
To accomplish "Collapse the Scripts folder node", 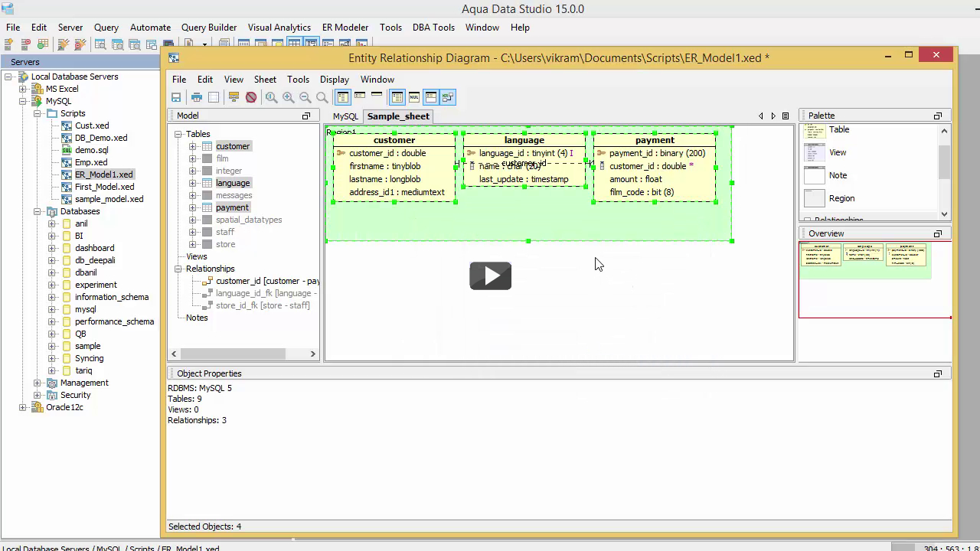I will (38, 113).
